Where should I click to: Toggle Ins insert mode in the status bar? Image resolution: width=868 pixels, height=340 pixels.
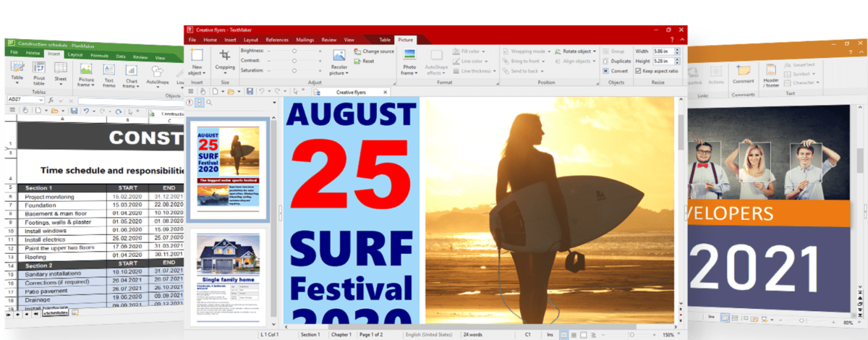tap(550, 335)
